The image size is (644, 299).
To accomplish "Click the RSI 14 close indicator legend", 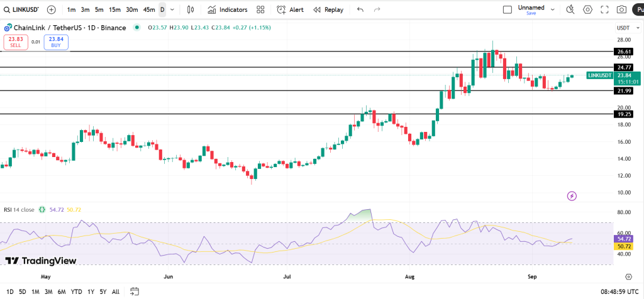I will pos(19,210).
